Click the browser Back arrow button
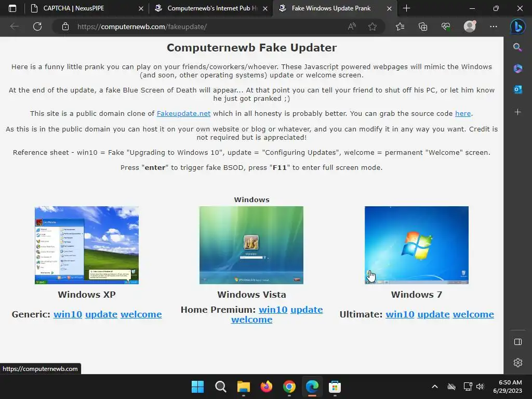Viewport: 532px width, 399px height. pyautogui.click(x=14, y=26)
